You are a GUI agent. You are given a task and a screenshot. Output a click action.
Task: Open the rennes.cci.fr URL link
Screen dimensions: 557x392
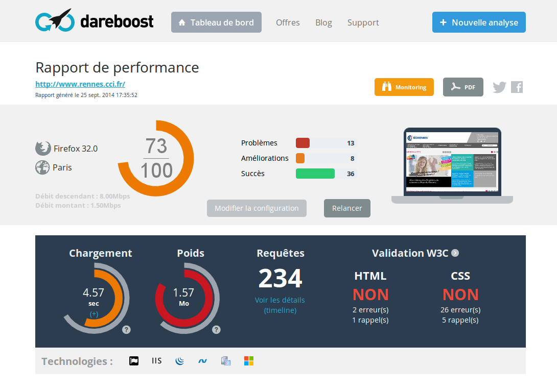(x=80, y=84)
